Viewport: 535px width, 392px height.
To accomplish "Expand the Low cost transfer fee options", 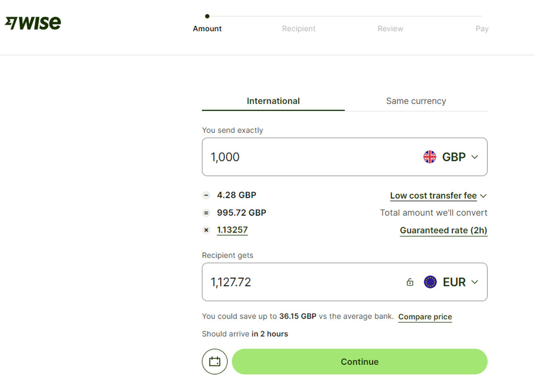I will coord(438,196).
